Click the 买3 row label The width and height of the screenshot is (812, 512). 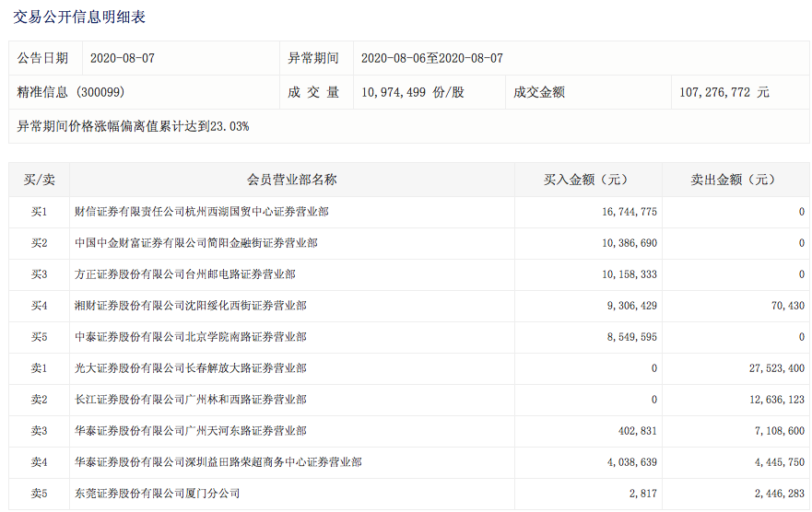tap(39, 274)
